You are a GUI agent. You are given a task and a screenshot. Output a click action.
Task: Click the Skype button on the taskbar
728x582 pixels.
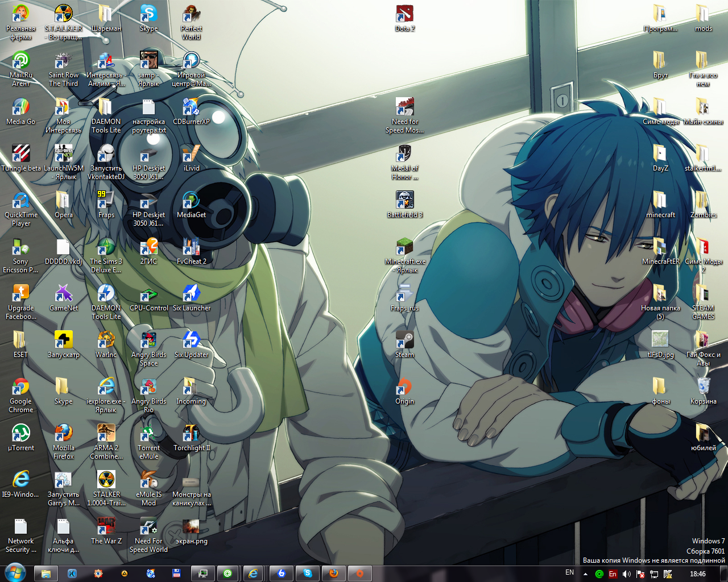click(x=308, y=573)
